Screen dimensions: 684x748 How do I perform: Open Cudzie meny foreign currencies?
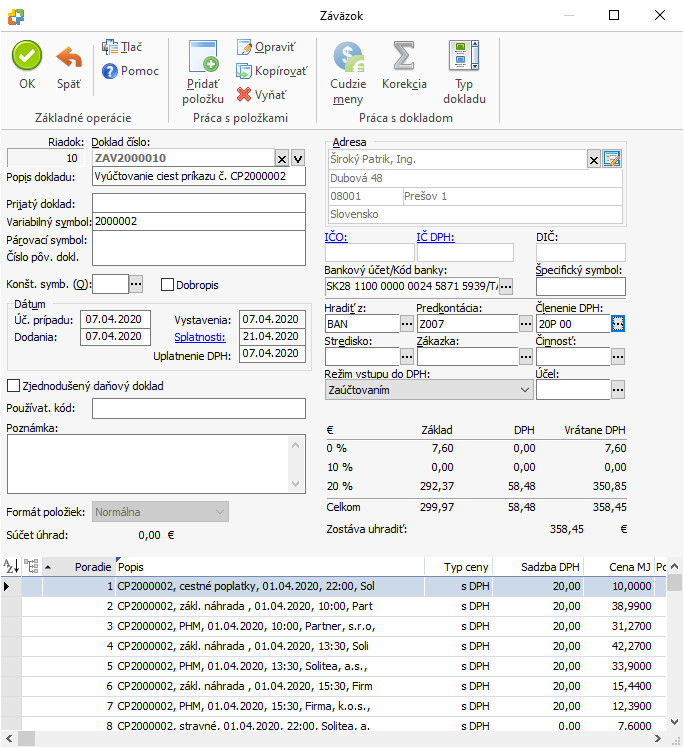click(x=348, y=58)
